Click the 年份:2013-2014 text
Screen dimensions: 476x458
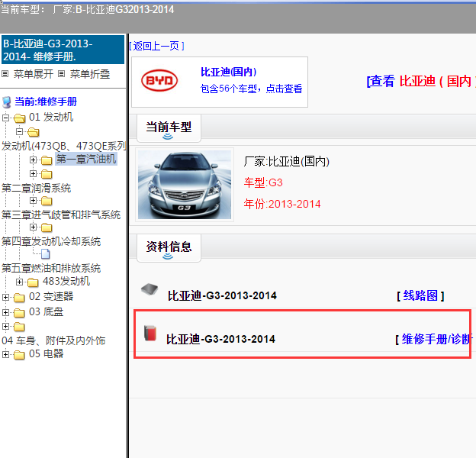[x=282, y=204]
